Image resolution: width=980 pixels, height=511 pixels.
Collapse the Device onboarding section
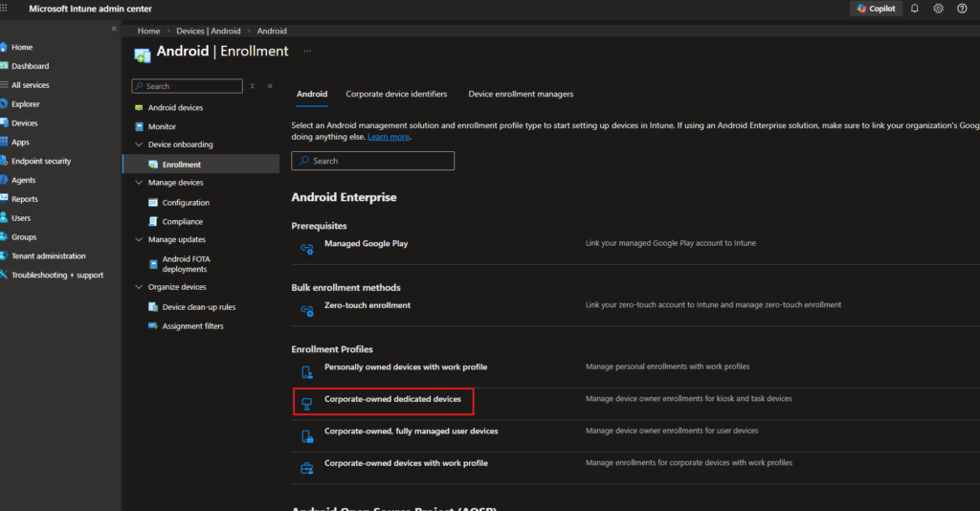139,145
